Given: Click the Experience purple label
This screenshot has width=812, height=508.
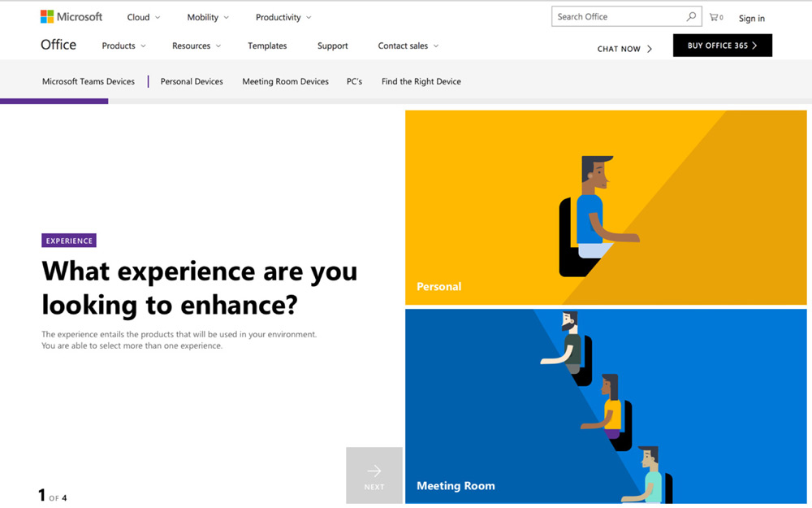Looking at the screenshot, I should point(69,241).
